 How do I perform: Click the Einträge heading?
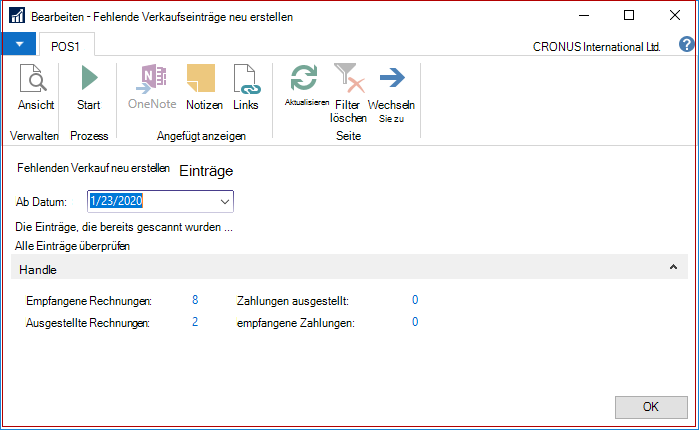pos(206,171)
